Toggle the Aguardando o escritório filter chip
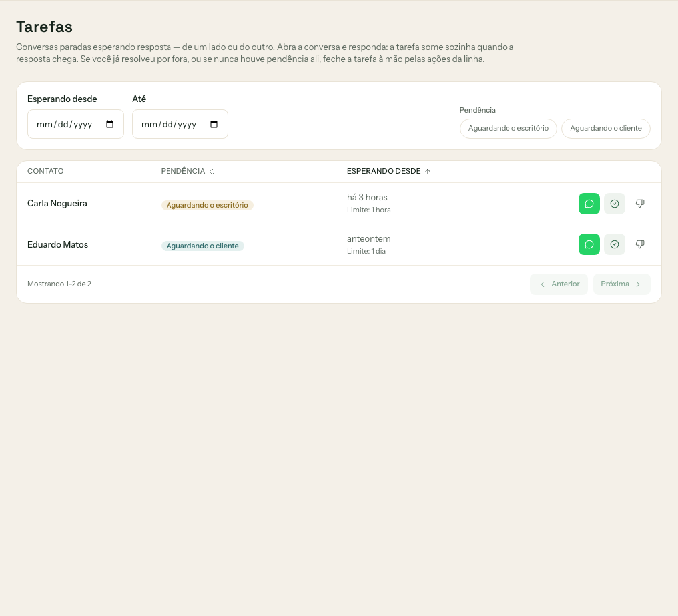This screenshot has height=616, width=678. (508, 129)
